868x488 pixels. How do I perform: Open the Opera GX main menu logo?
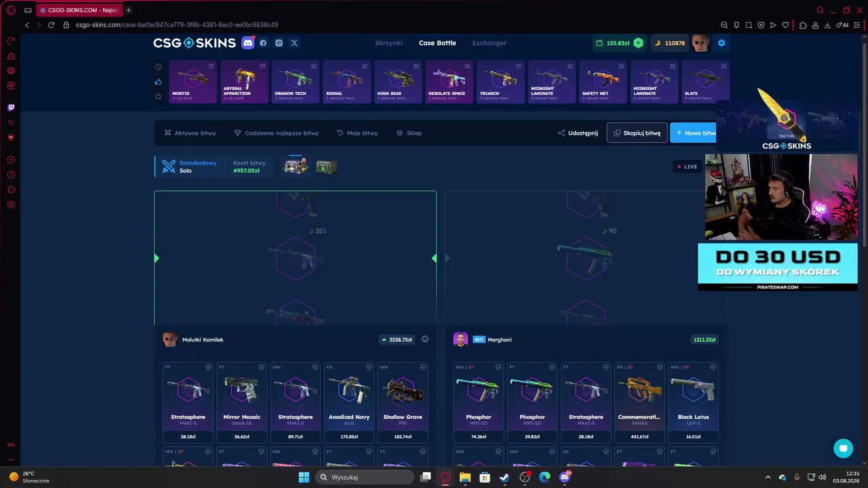pyautogui.click(x=11, y=10)
